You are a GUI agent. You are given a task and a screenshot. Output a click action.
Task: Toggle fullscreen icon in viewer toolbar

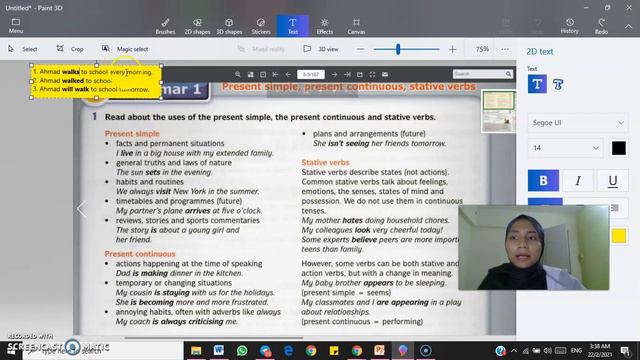[x=372, y=74]
